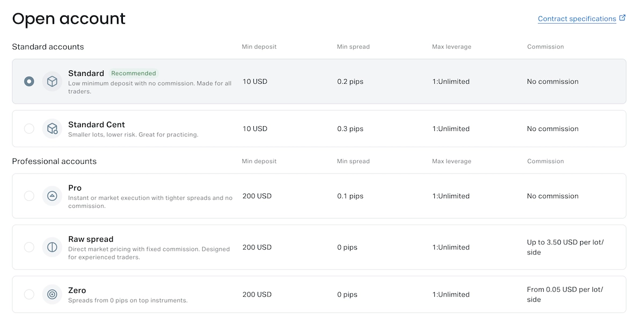Click Standard's 1:Unlimited max leverage value
The width and height of the screenshot is (644, 326).
(451, 82)
